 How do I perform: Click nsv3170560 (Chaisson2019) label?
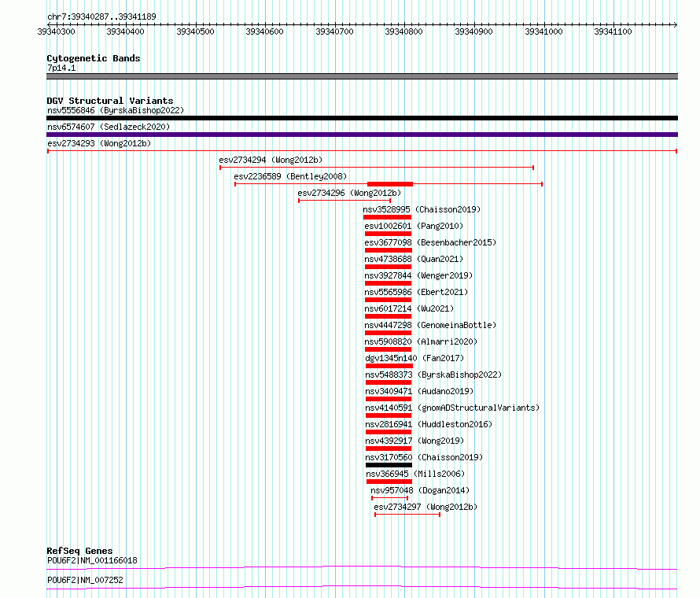[424, 457]
